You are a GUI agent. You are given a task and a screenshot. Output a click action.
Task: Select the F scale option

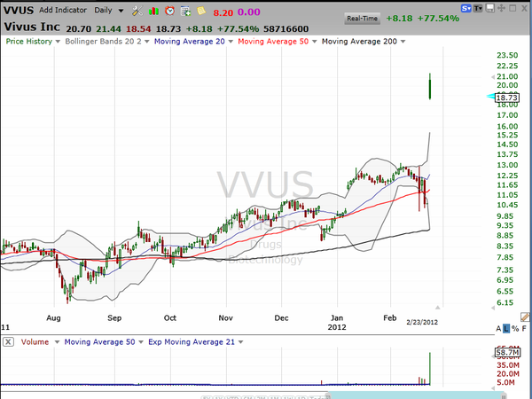(524, 328)
